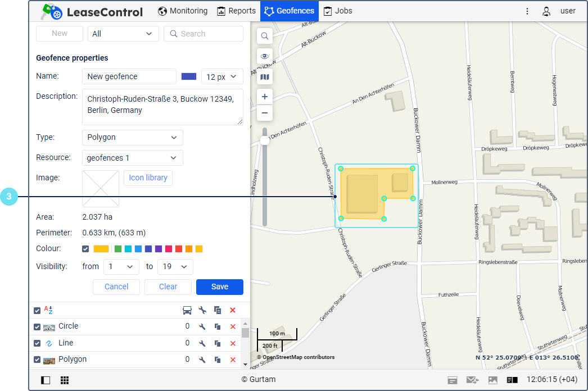The width and height of the screenshot is (588, 391).
Task: Click the wrench icon for Circle geofence
Action: [x=202, y=326]
